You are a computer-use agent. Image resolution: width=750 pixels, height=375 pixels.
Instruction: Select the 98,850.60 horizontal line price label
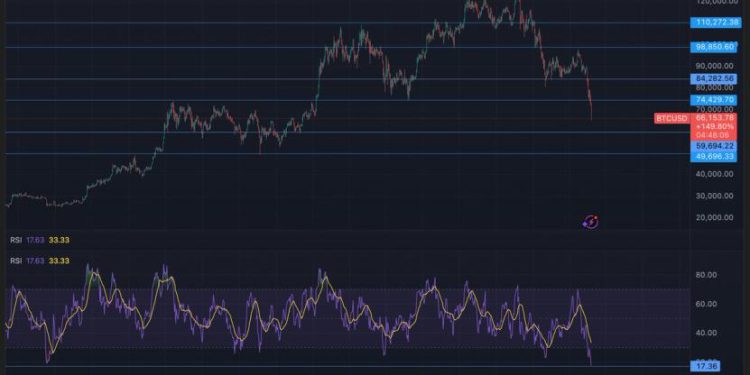pyautogui.click(x=714, y=47)
